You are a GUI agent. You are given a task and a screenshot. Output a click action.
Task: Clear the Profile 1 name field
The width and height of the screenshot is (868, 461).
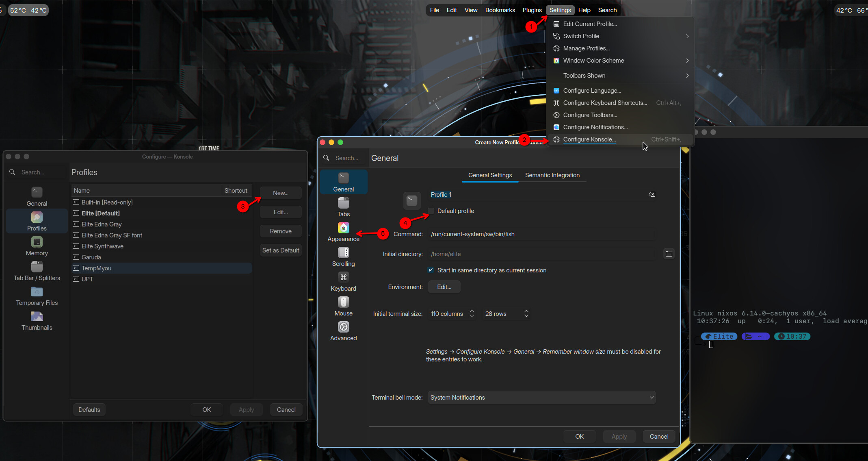tap(652, 194)
